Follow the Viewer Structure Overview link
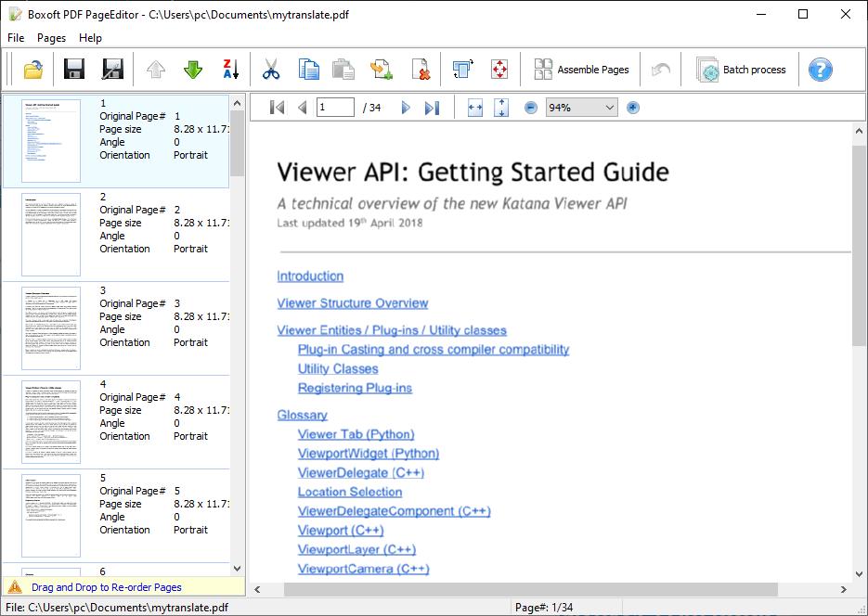 (353, 303)
